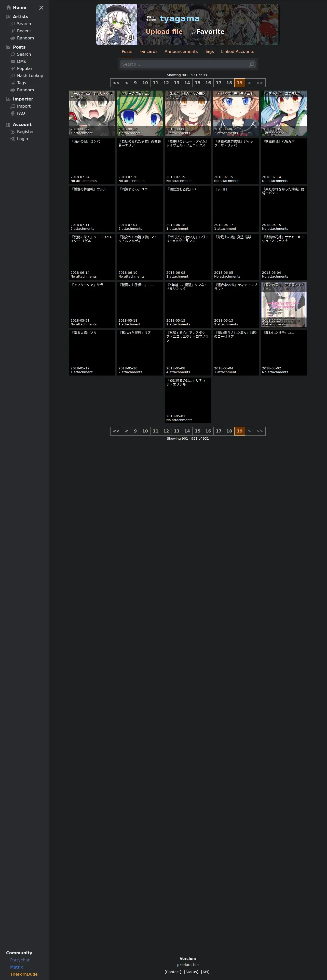Click the Importer section header icon
The height and width of the screenshot is (980, 327).
(8, 99)
